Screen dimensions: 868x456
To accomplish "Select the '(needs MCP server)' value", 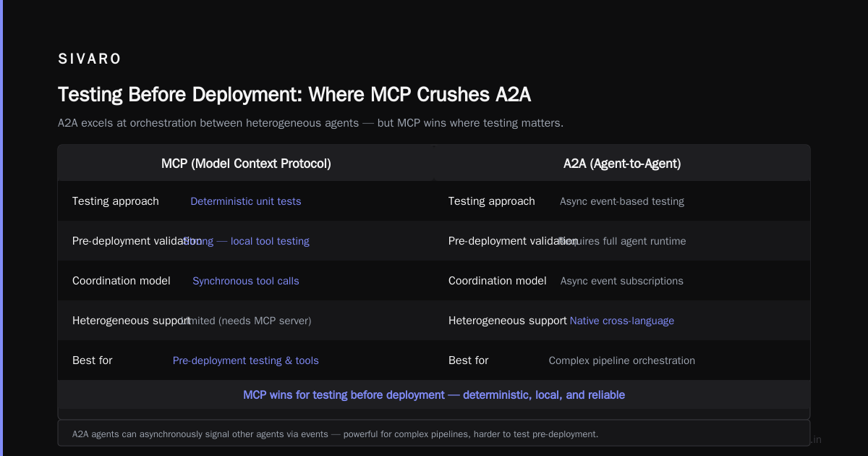I will (x=265, y=321).
